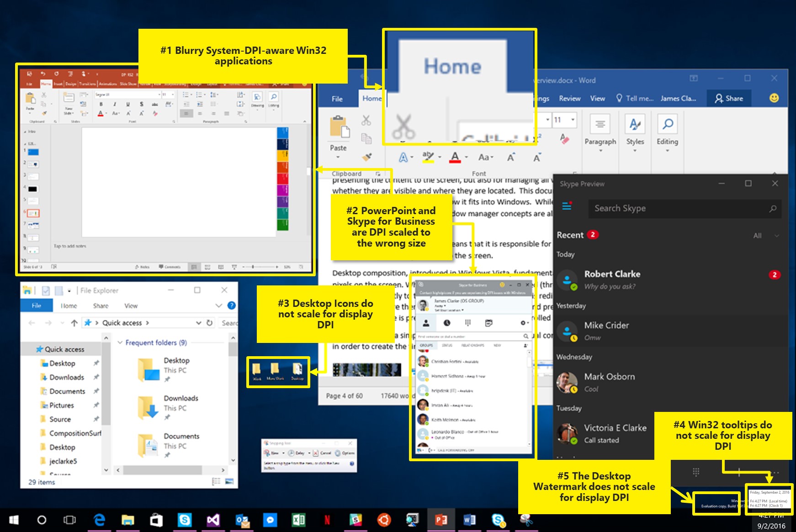The width and height of the screenshot is (796, 532).
Task: Unpin Downloads from Quick access
Action: pos(96,377)
